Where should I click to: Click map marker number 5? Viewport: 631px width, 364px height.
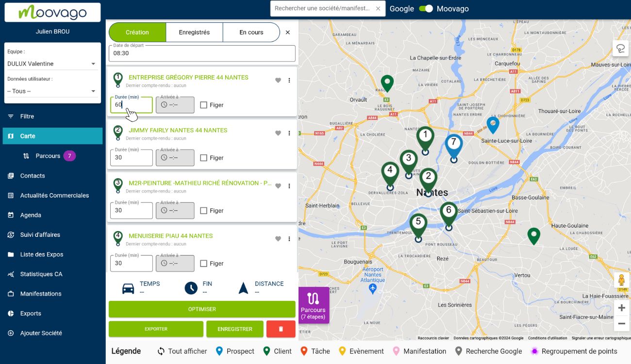[418, 228]
